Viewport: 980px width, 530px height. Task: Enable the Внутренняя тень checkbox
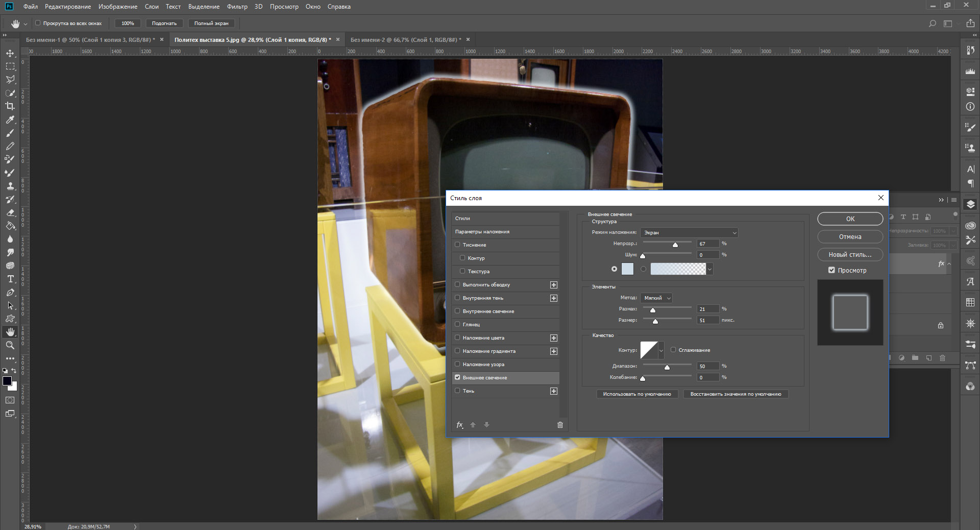point(457,298)
